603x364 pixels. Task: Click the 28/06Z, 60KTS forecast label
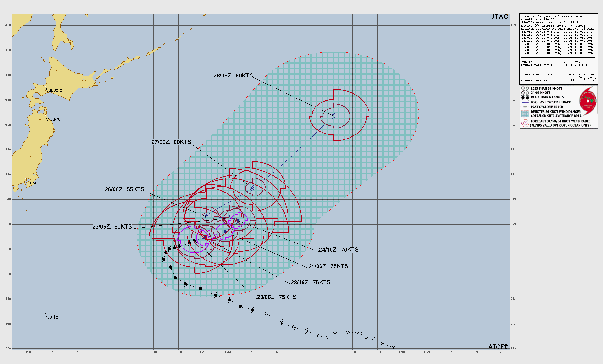[233, 76]
